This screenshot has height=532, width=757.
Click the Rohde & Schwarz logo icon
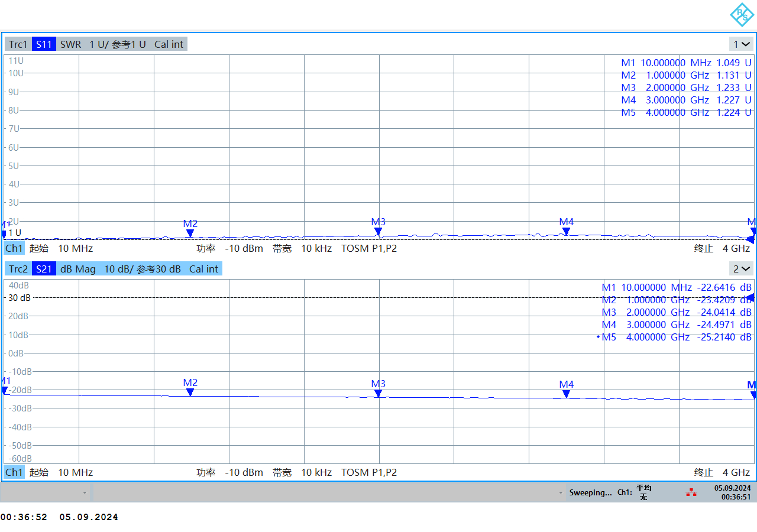(x=742, y=15)
